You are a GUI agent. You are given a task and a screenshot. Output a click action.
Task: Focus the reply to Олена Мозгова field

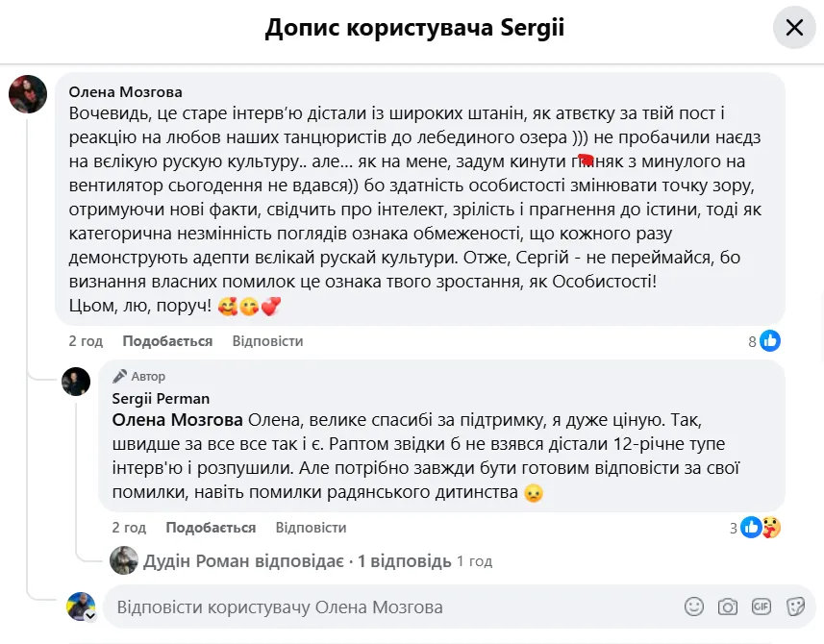385,607
